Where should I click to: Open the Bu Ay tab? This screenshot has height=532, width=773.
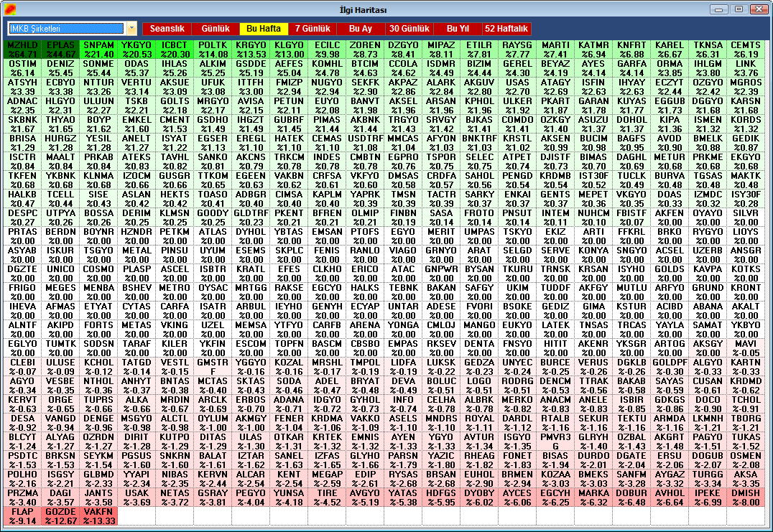361,29
